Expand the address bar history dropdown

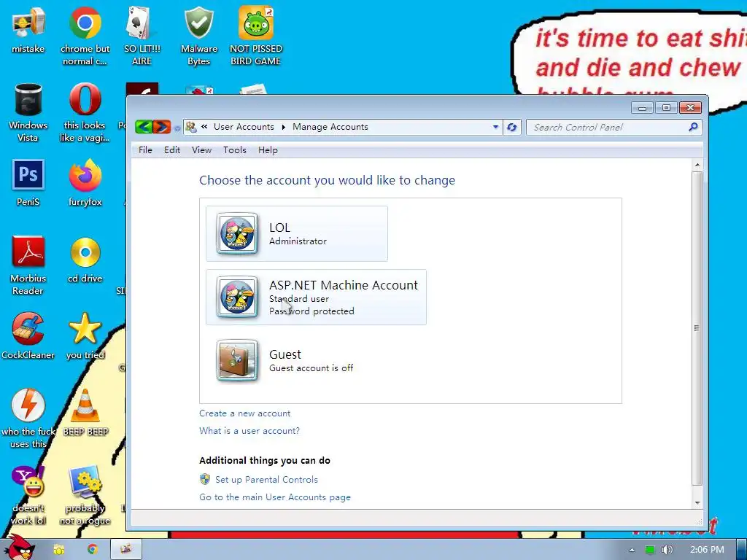(495, 127)
